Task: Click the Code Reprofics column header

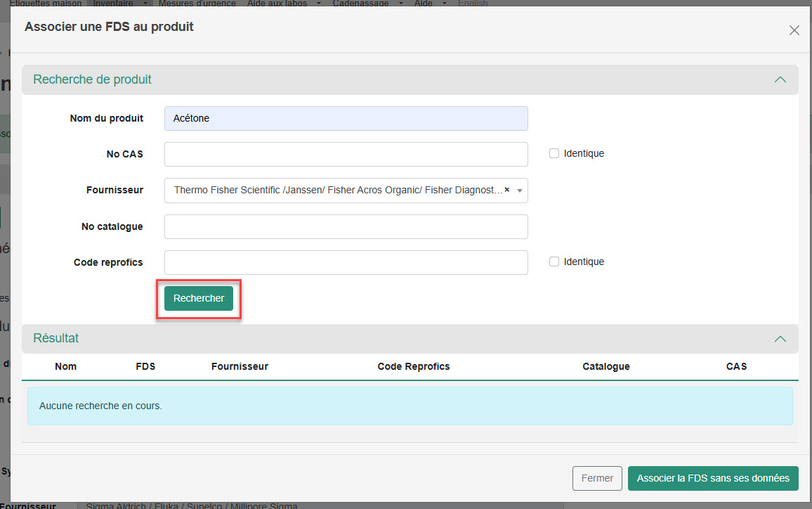Action: (x=413, y=366)
